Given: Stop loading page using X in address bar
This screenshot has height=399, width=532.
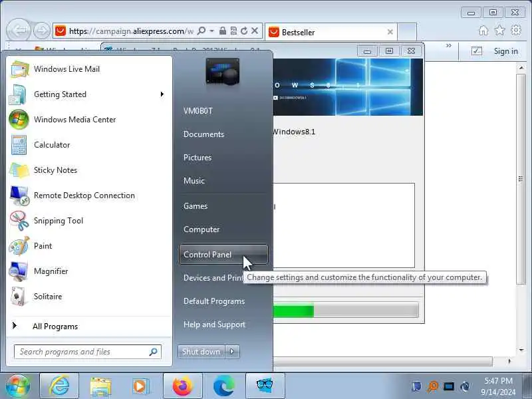Looking at the screenshot, I should click(x=255, y=31).
